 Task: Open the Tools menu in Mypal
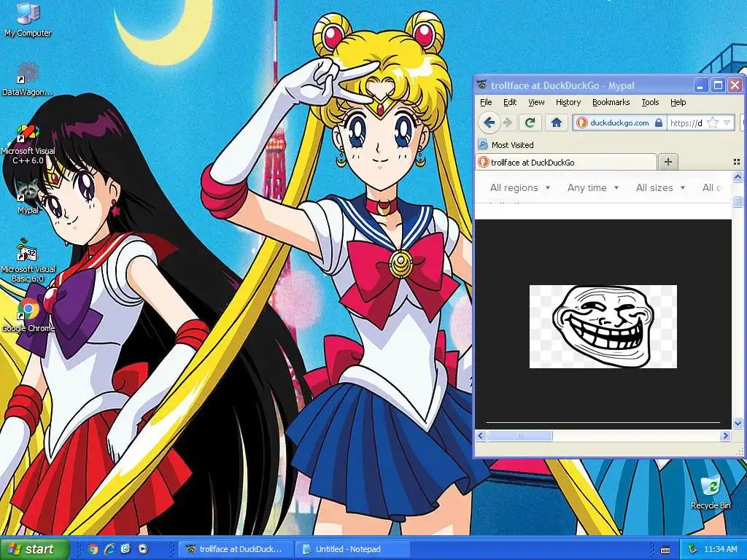pyautogui.click(x=650, y=102)
